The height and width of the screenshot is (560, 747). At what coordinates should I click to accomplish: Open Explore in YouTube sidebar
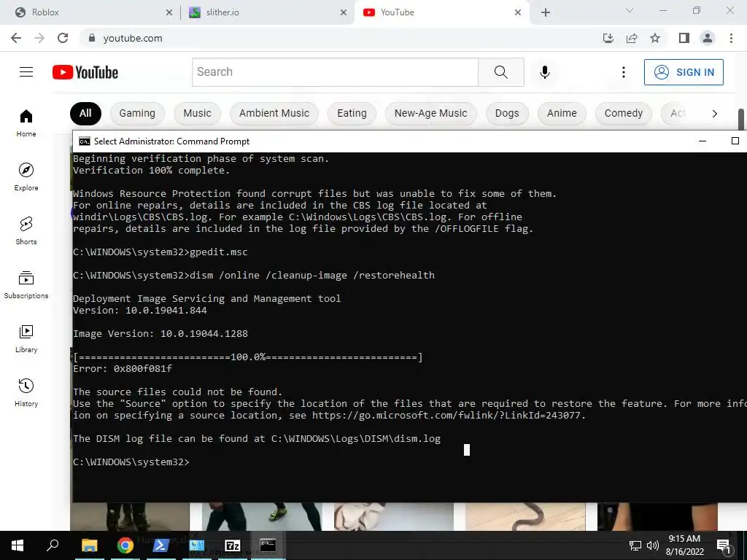[x=26, y=176]
